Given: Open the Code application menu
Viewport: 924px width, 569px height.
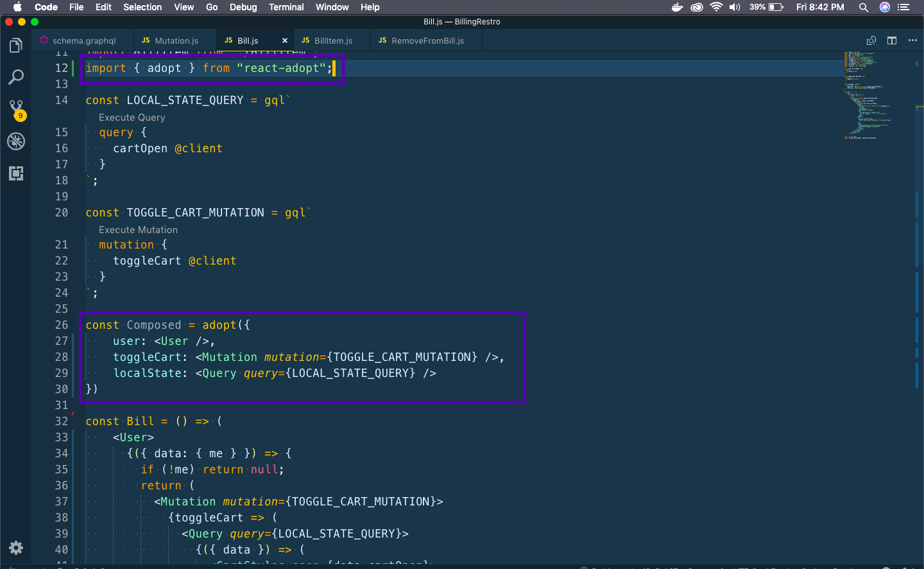Looking at the screenshot, I should (x=46, y=7).
